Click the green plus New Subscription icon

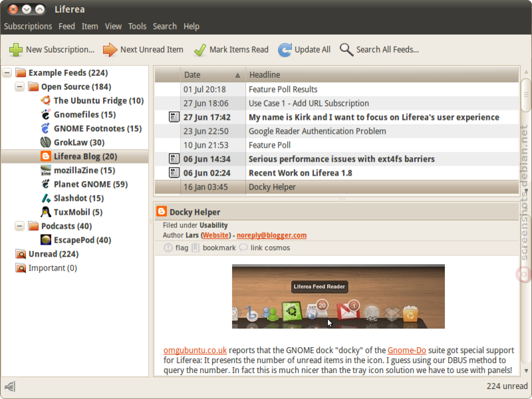pos(15,49)
